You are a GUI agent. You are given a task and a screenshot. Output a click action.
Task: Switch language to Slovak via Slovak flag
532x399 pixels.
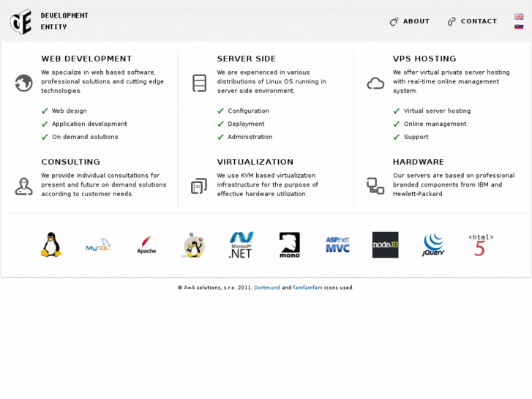pyautogui.click(x=519, y=26)
